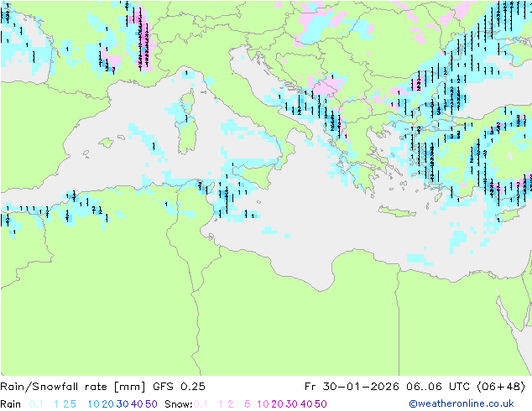Click the 'GFS 0.25' model label
This screenshot has height=411, width=532.
pos(179,387)
